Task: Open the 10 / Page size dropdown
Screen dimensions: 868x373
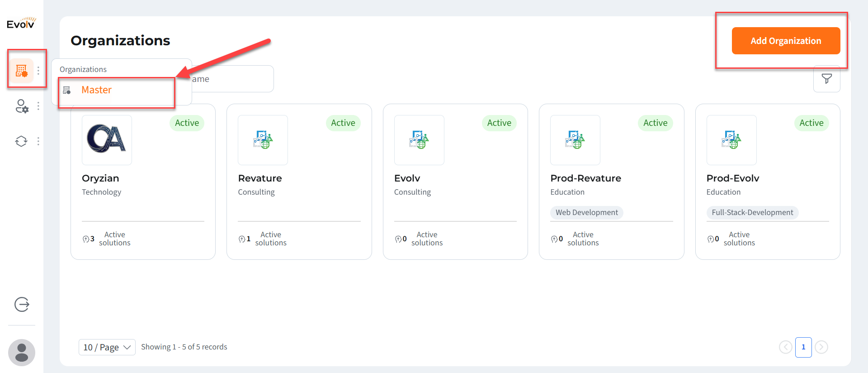Action: pos(107,347)
